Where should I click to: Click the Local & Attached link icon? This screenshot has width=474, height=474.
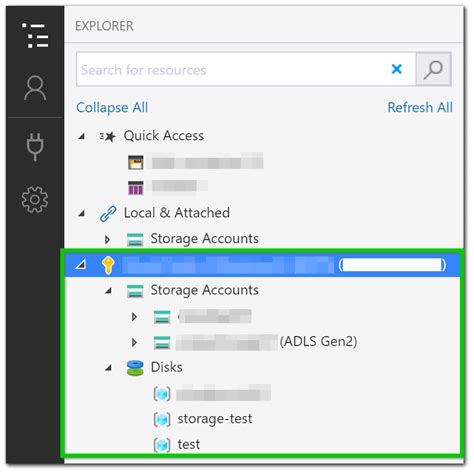[108, 214]
